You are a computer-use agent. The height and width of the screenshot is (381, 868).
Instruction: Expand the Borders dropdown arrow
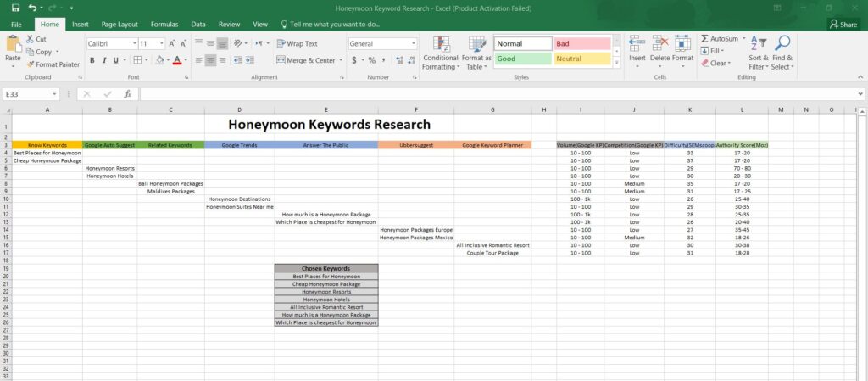(x=146, y=60)
